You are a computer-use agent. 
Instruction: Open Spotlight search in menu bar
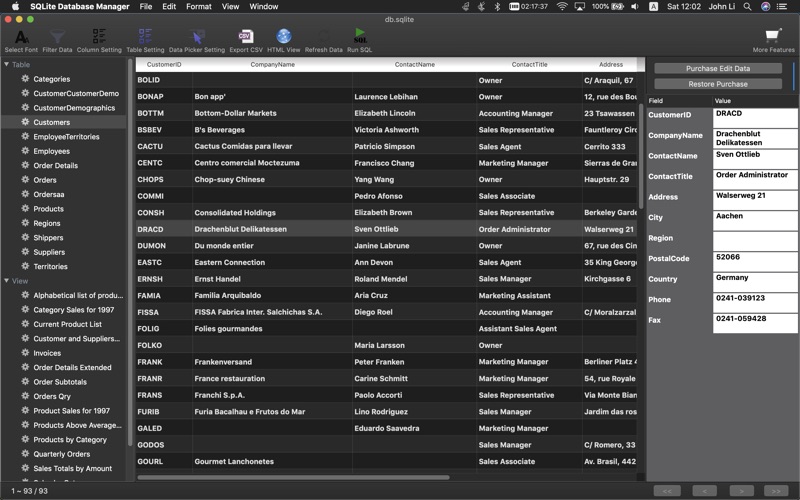point(747,7)
